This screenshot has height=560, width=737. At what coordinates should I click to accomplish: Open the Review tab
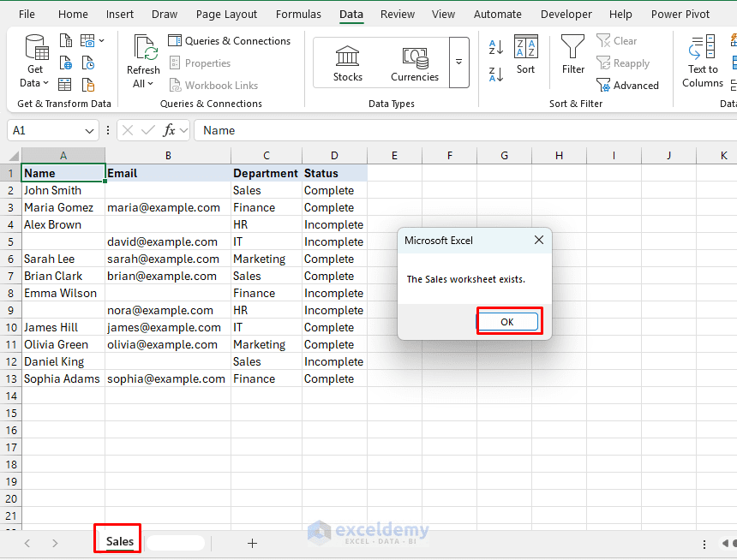tap(398, 14)
